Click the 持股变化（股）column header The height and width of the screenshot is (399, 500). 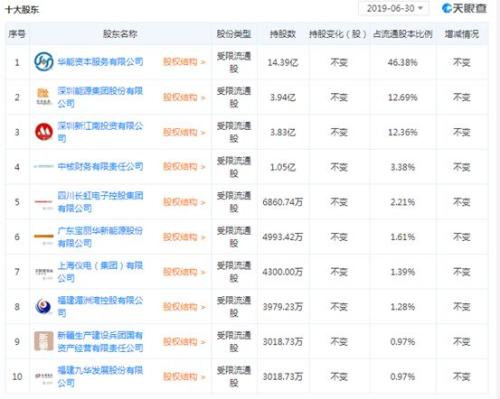[338, 34]
